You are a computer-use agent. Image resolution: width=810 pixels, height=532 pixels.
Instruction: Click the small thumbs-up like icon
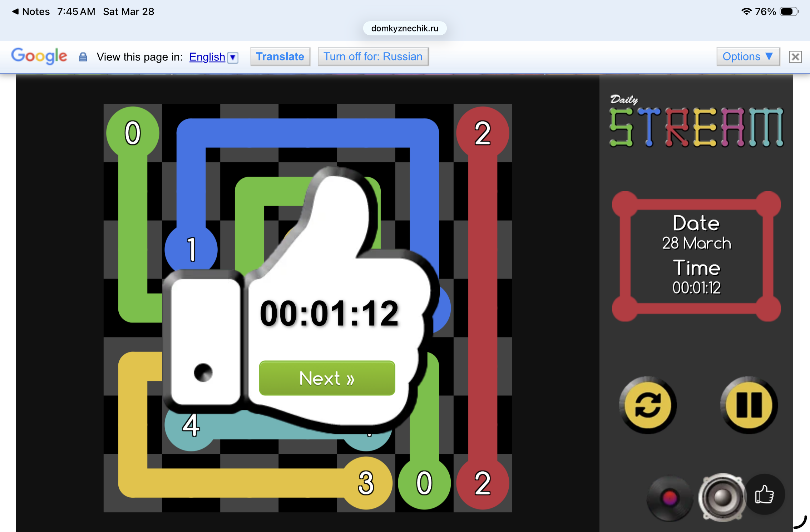click(764, 495)
